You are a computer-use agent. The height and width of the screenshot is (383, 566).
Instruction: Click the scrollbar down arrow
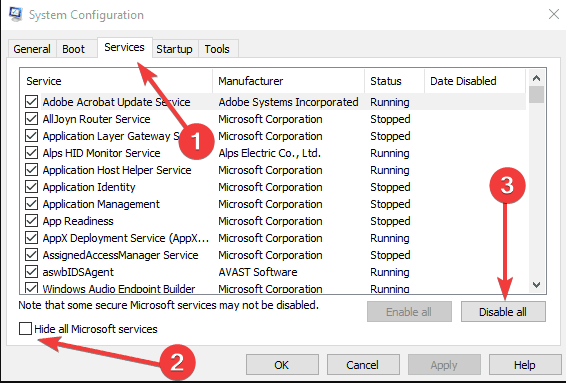(x=536, y=285)
